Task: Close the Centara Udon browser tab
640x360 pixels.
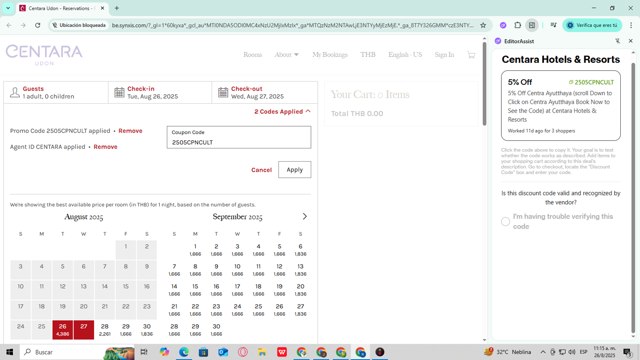Action: (x=102, y=8)
